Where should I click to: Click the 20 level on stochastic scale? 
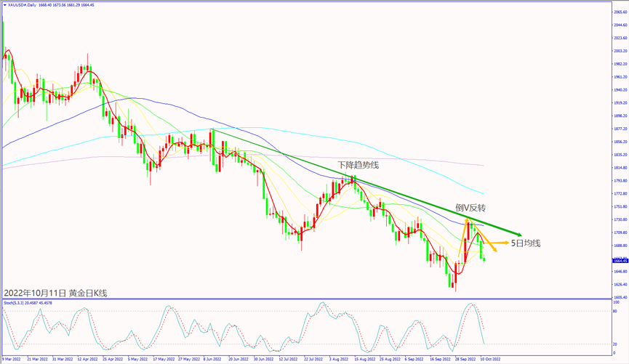(615, 344)
